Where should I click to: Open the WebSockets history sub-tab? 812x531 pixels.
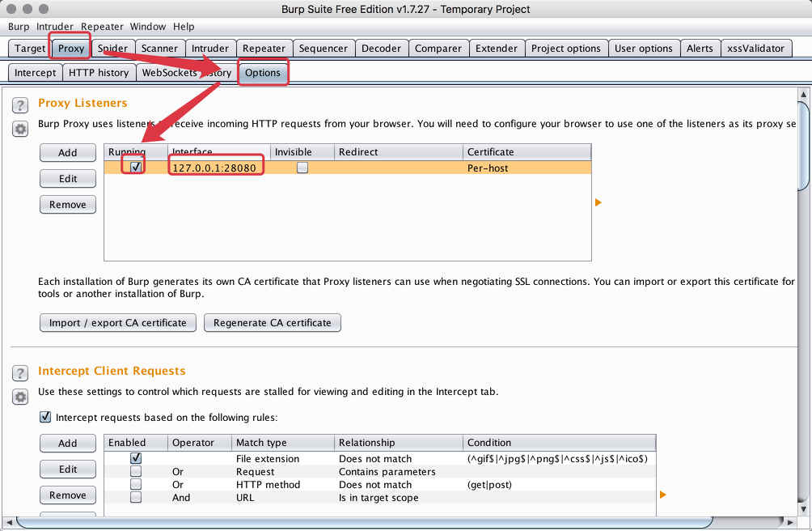[187, 73]
